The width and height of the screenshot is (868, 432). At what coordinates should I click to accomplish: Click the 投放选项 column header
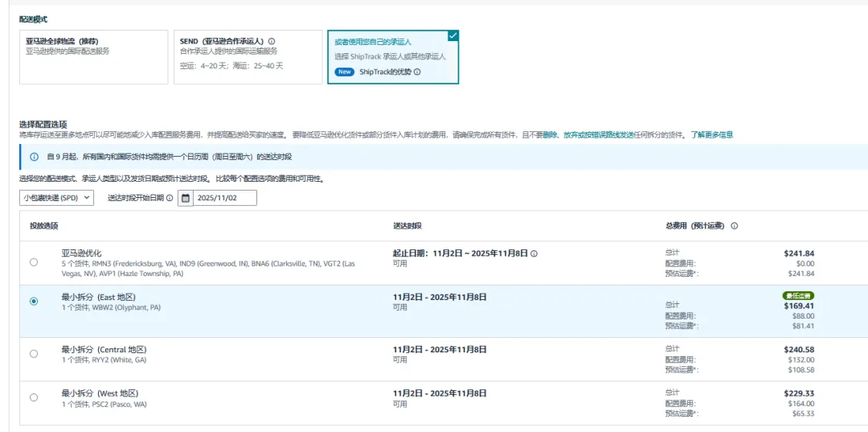[x=44, y=226]
